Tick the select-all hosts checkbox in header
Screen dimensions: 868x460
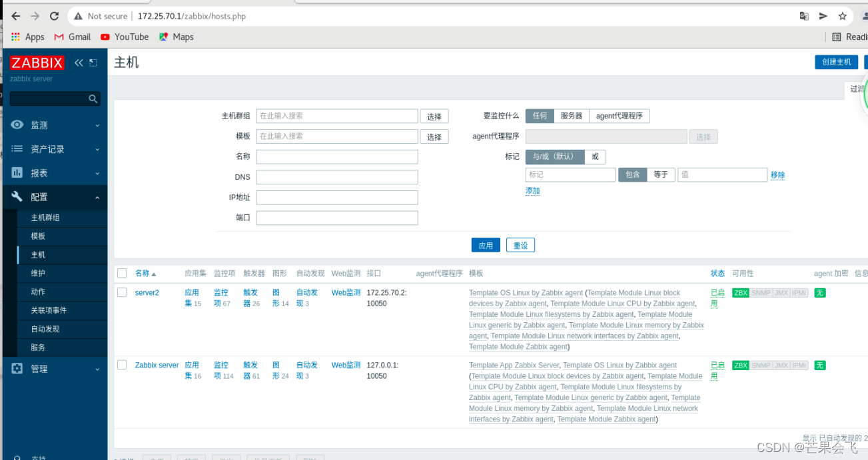pos(122,273)
